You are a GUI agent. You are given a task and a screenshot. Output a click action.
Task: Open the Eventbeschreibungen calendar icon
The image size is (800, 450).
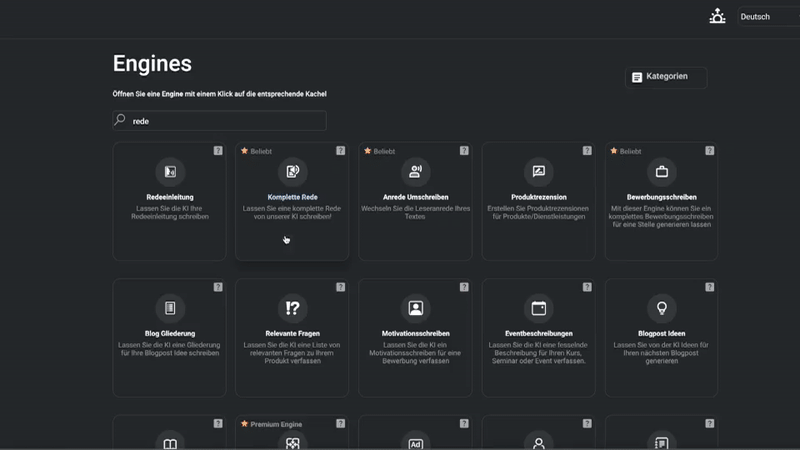tap(539, 308)
